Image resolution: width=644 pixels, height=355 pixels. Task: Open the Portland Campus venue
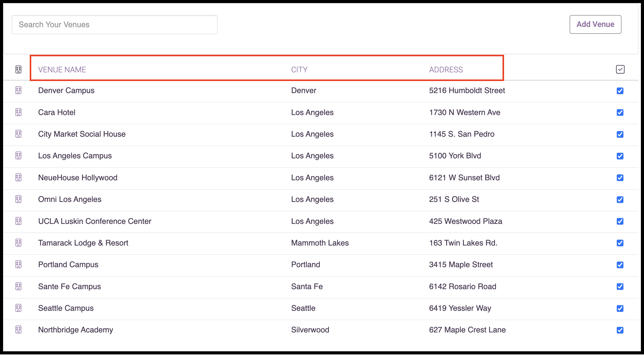coord(68,264)
